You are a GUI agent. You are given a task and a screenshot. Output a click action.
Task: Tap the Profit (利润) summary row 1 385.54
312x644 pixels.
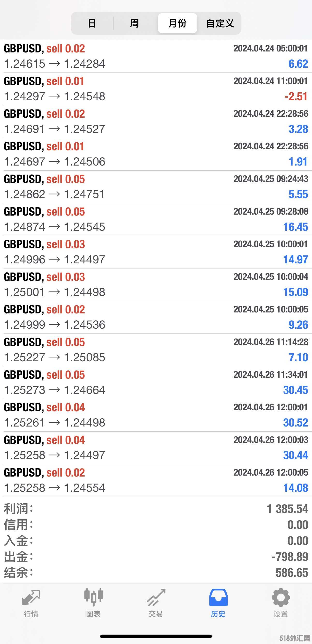(156, 509)
